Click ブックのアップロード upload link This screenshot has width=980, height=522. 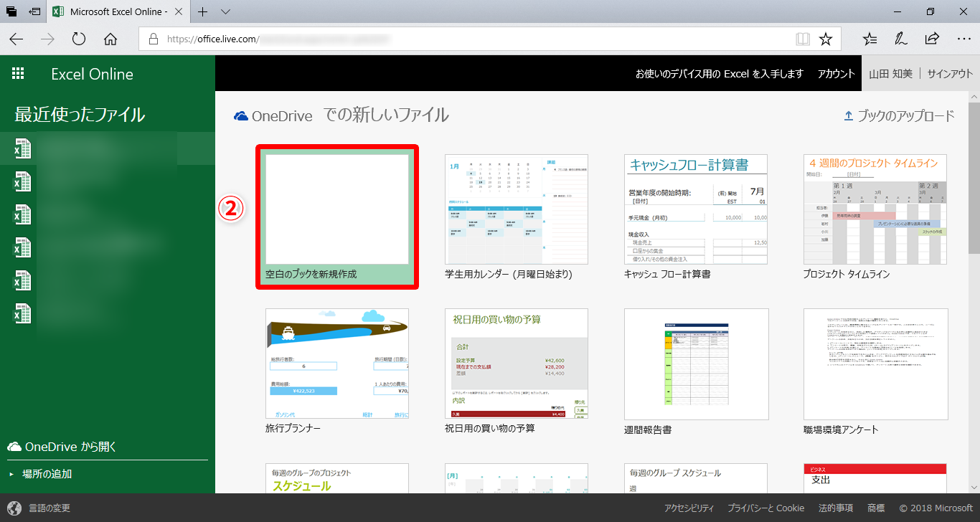tap(900, 115)
